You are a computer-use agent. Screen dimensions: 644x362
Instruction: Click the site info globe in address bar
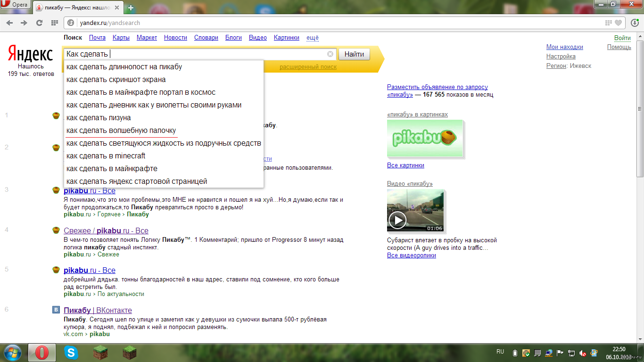71,23
